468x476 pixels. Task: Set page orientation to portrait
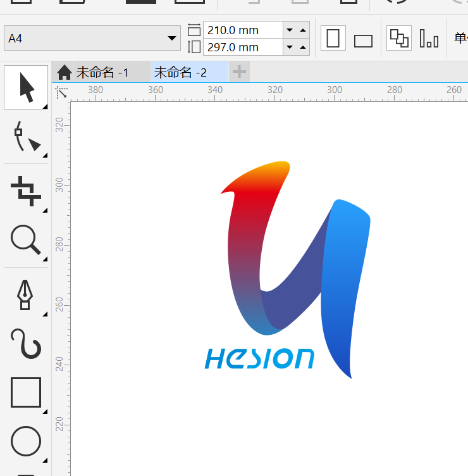pyautogui.click(x=333, y=38)
